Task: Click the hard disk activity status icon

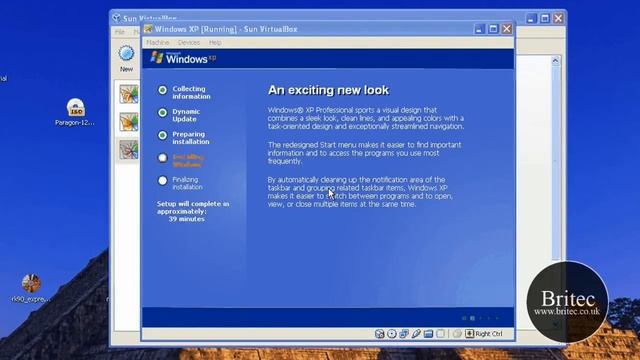Action: pyautogui.click(x=380, y=334)
